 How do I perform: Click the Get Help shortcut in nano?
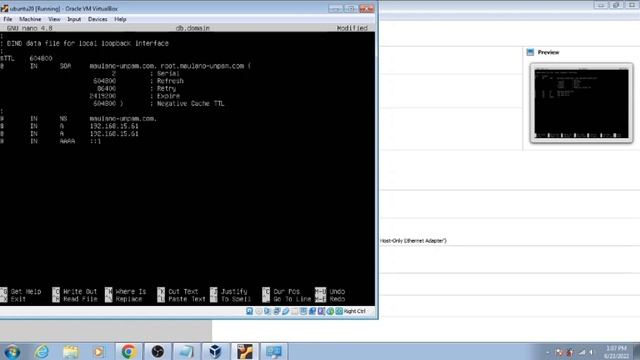tap(20, 291)
